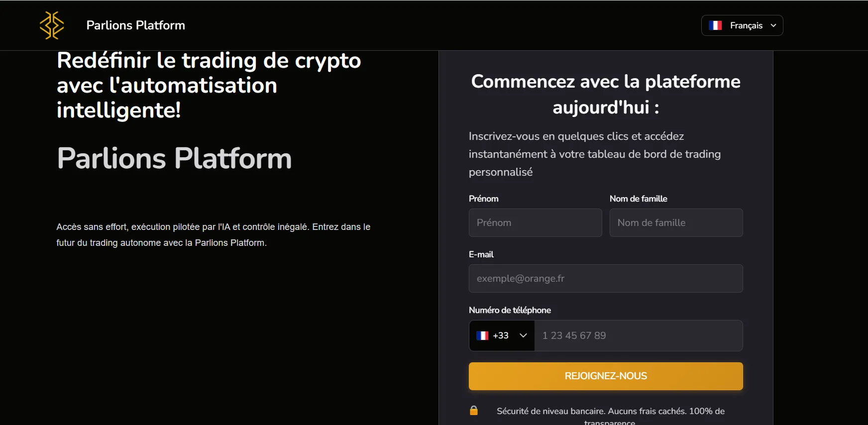
Task: Click the E-mail field label
Action: (481, 254)
